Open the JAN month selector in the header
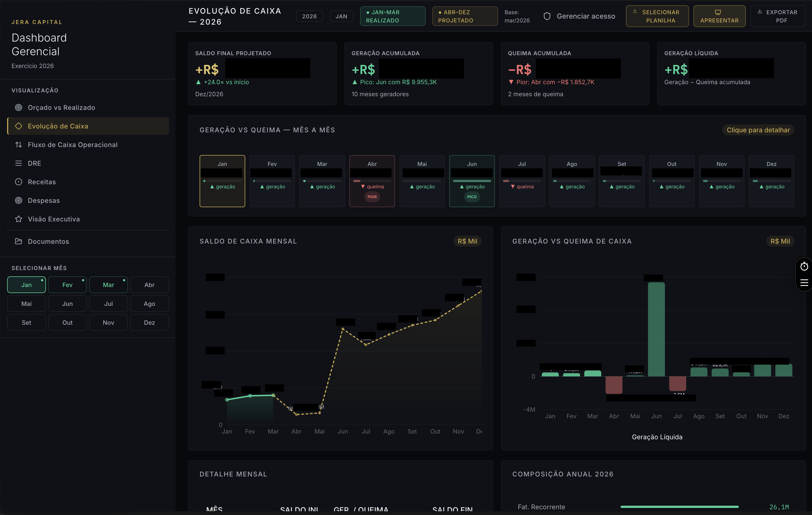Viewport: 812px width, 515px height. (341, 16)
